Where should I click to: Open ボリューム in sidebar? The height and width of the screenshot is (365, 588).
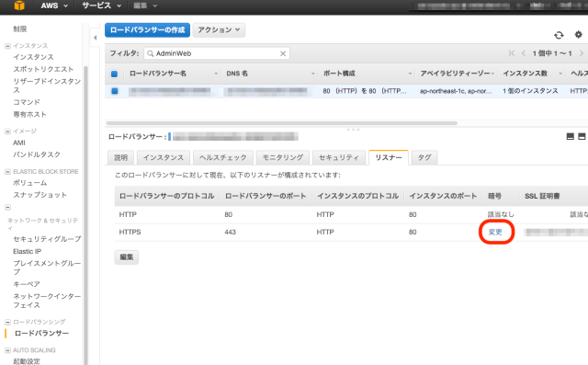tap(30, 183)
